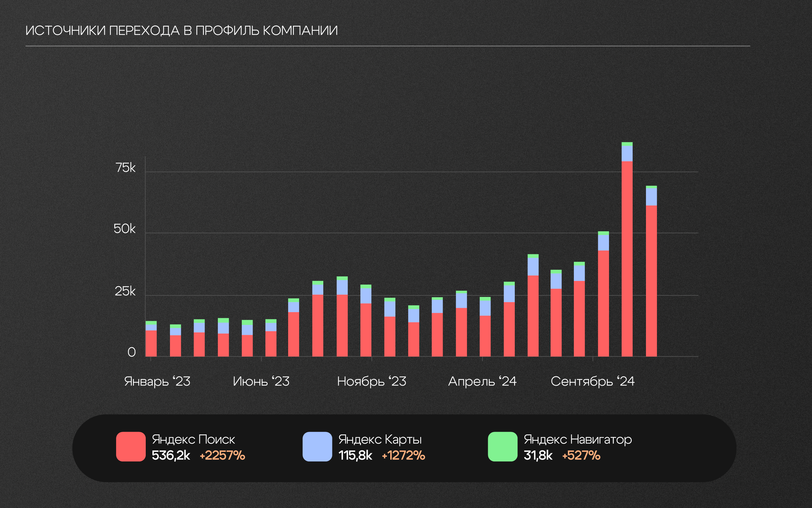This screenshot has height=508, width=812.
Task: Click the Ноябрь '23 axis label
Action: pos(371,381)
